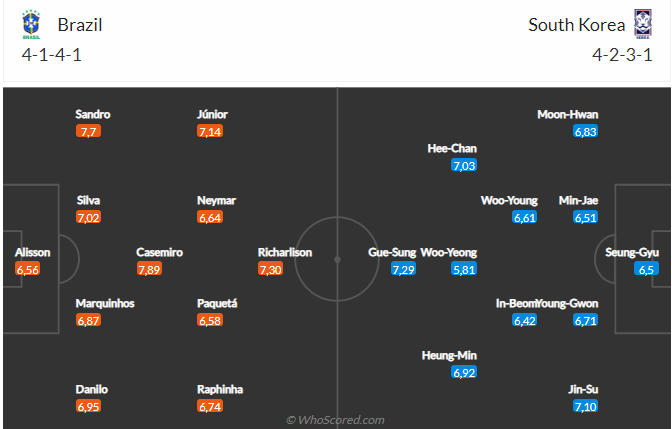Viewport: 672px width, 429px height.
Task: Click the South Korea team crest icon
Action: 643,23
